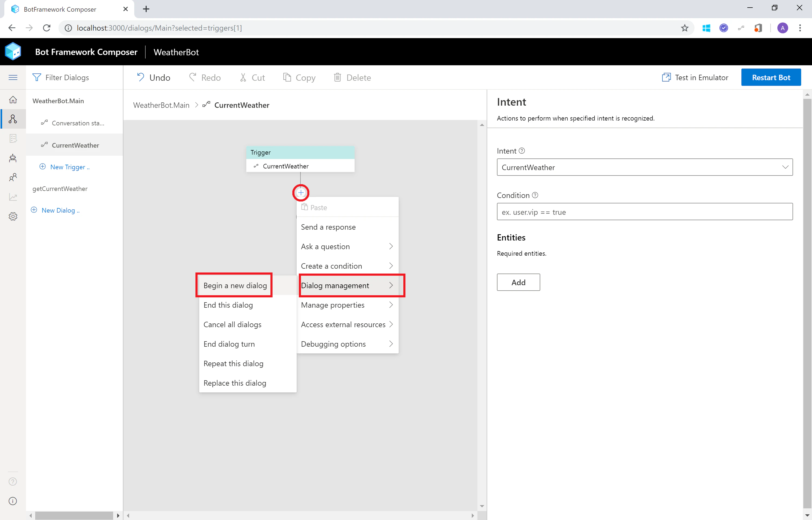Expand Access external resources submenu
Viewport: 812px width, 520px height.
pyautogui.click(x=348, y=324)
